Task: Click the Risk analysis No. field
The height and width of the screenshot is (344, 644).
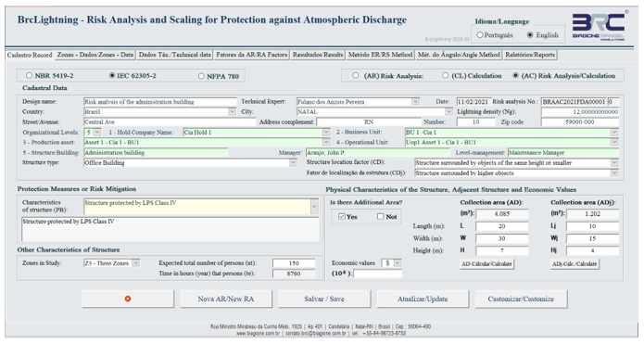Action: [574, 101]
